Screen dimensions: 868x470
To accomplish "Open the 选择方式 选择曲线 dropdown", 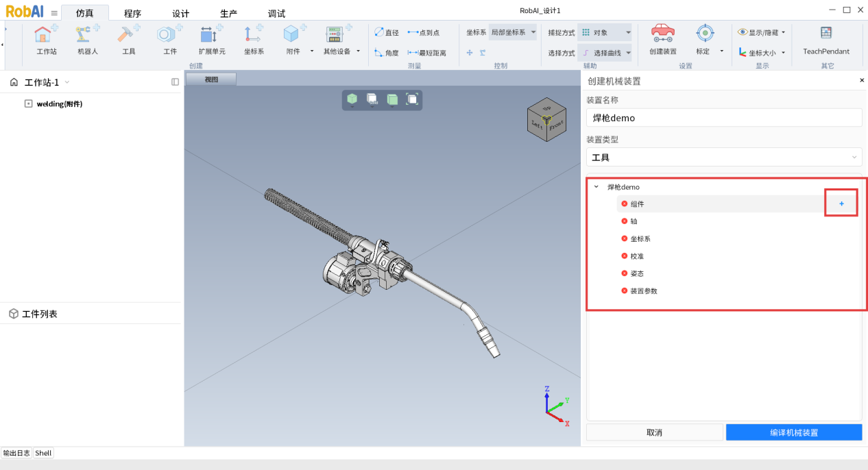I will tap(604, 53).
